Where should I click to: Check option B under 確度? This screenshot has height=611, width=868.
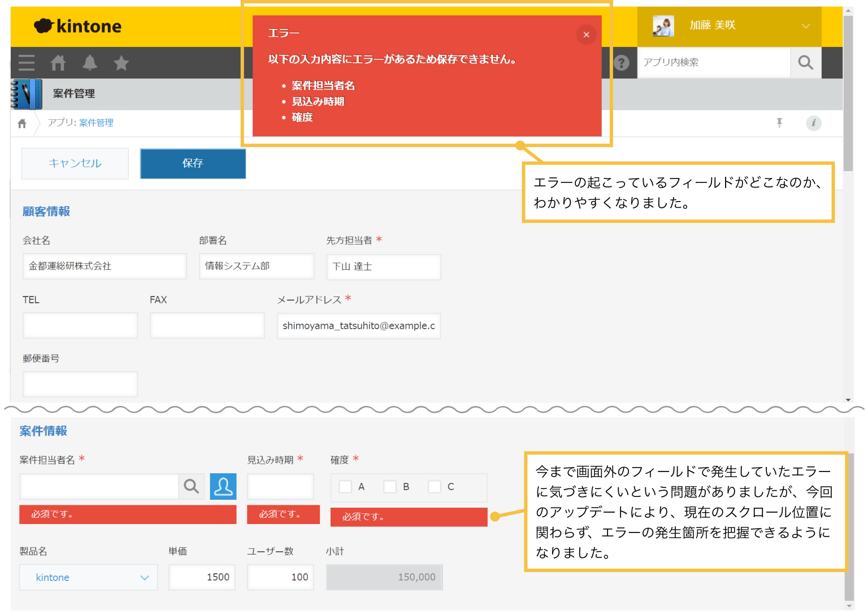[x=389, y=486]
